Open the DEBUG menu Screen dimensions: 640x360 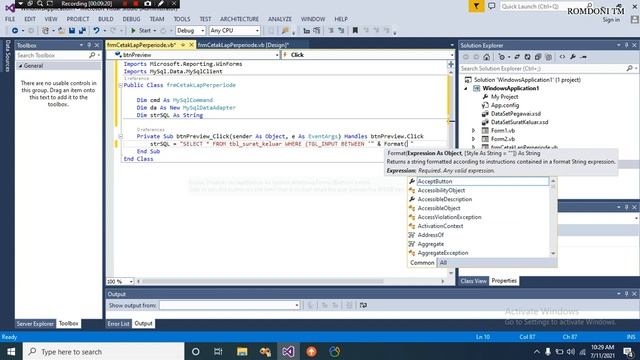coord(131,19)
